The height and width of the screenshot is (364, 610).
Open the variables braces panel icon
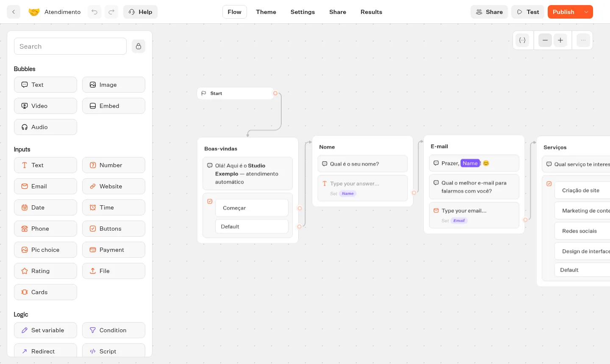point(522,40)
